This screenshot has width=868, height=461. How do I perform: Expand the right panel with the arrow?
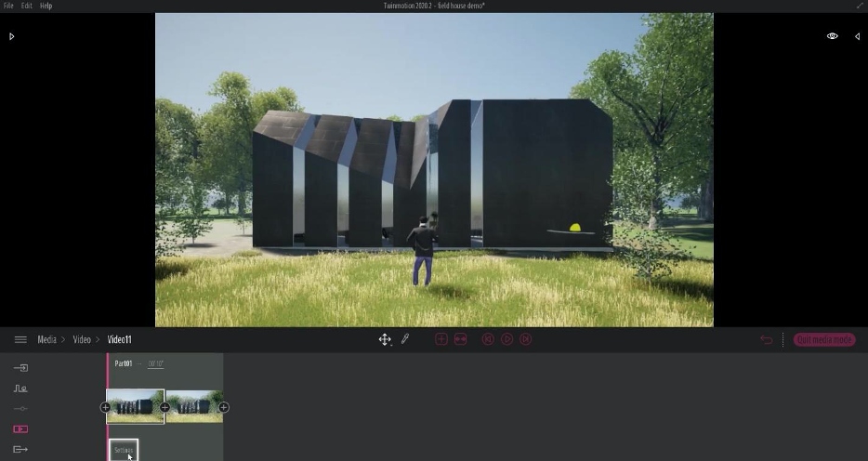857,36
